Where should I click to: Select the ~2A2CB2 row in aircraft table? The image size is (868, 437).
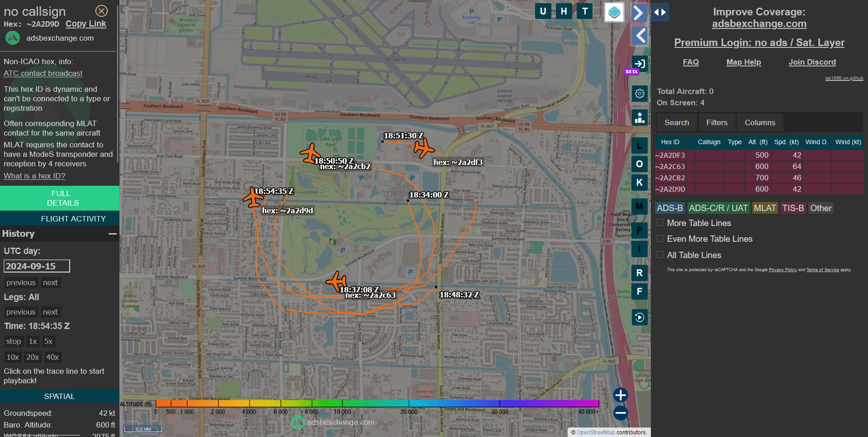[759, 178]
